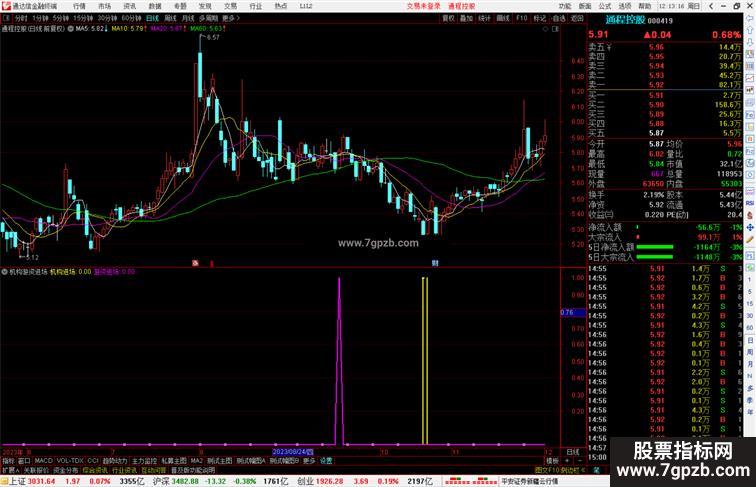Click the plus zoom button next to 模板
The width and height of the screenshot is (756, 487).
click(x=567, y=461)
